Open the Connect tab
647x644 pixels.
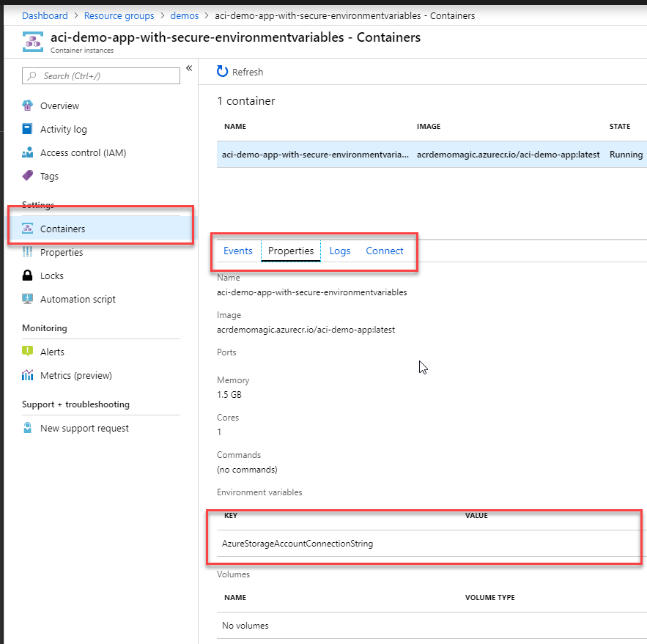coord(385,251)
